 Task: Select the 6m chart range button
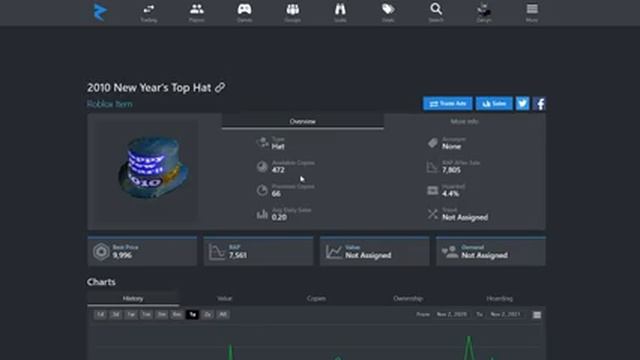pyautogui.click(x=177, y=314)
